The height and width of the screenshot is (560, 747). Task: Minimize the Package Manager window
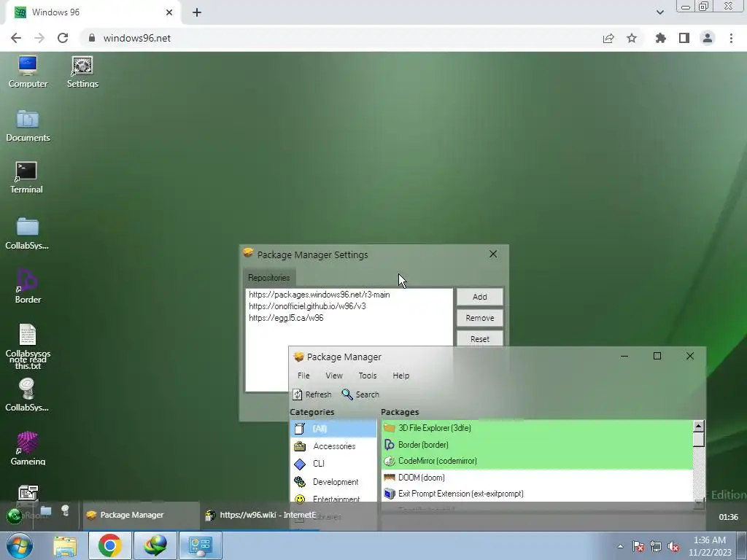(624, 356)
